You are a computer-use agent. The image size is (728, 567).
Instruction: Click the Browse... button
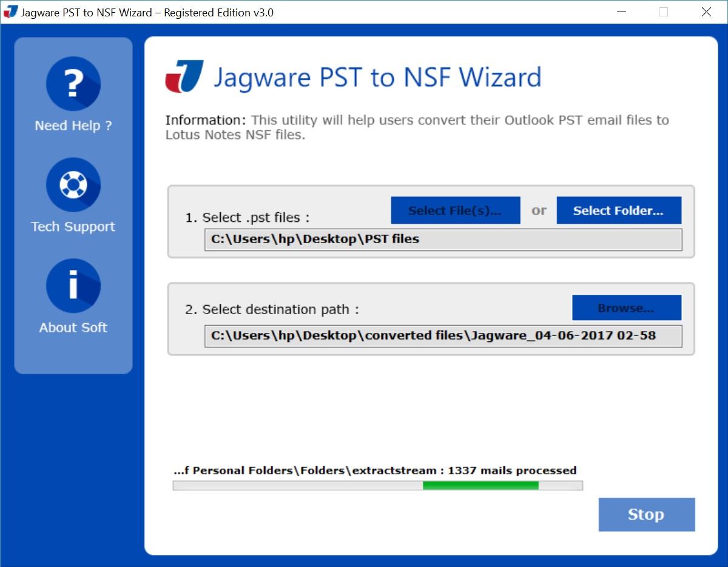tap(627, 308)
